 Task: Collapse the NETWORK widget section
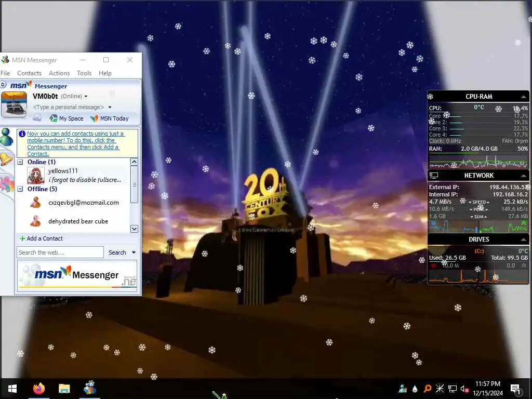[x=524, y=176]
